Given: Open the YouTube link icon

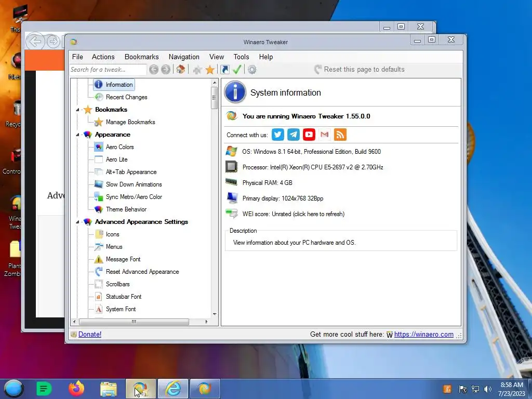Looking at the screenshot, I should tap(309, 135).
